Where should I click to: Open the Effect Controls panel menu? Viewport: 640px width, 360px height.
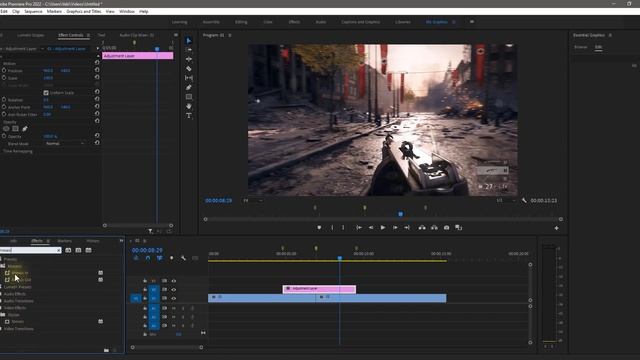(88, 35)
